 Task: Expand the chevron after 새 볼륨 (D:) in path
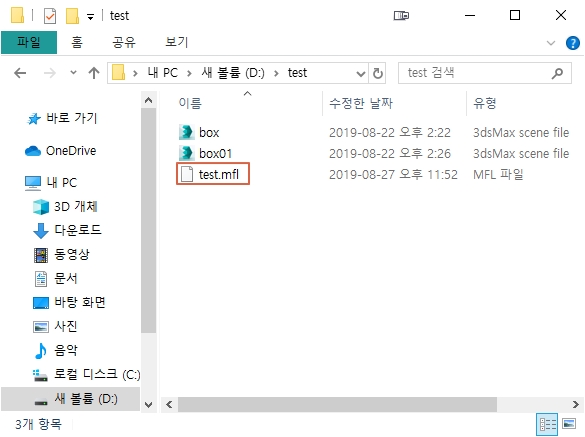click(x=276, y=73)
